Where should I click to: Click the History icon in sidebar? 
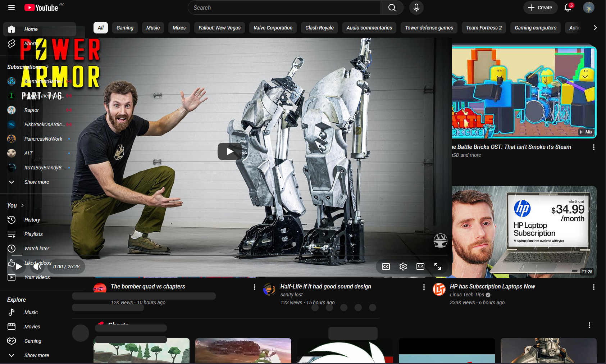[x=12, y=220]
